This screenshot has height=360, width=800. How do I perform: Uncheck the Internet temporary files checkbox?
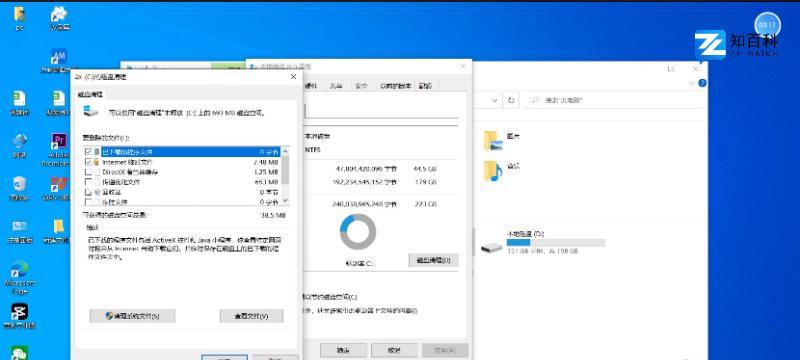88,162
